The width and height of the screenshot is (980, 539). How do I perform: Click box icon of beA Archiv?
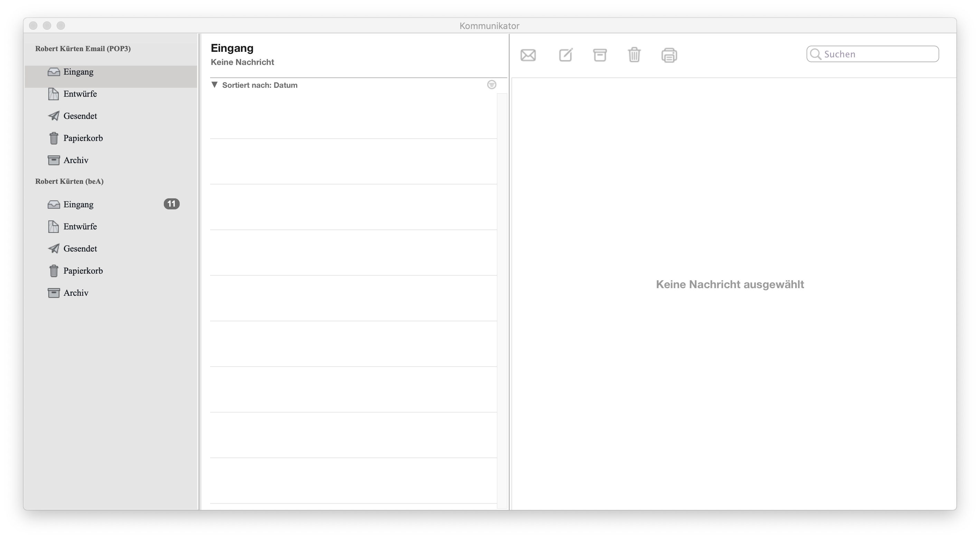(54, 293)
